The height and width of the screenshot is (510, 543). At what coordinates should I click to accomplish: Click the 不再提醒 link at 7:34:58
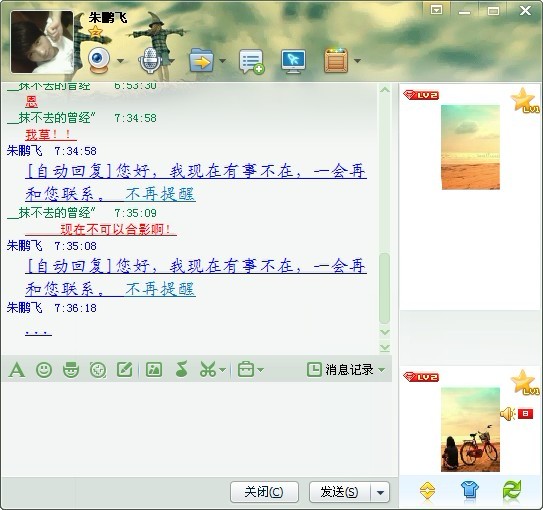(x=160, y=194)
